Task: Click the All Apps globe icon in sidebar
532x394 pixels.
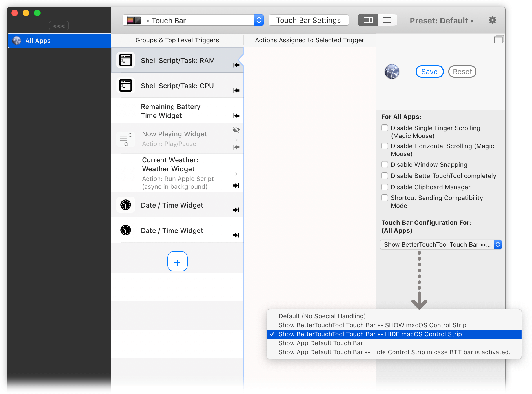Action: tap(17, 41)
